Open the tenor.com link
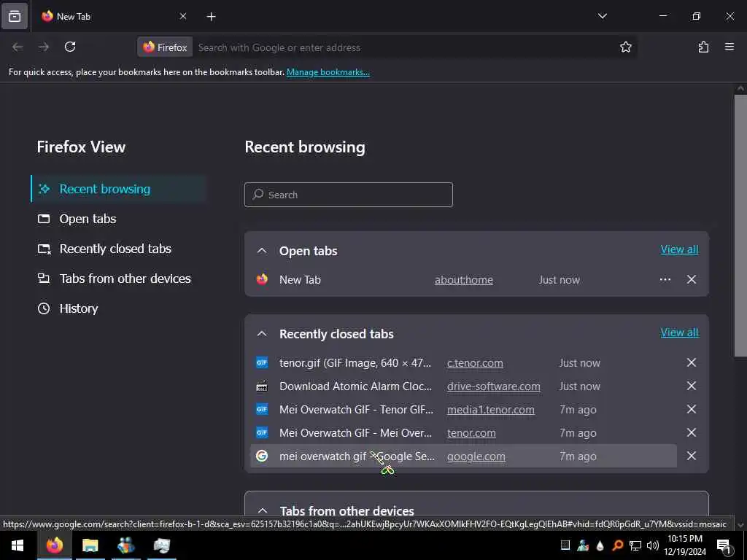The height and width of the screenshot is (560, 747). (x=471, y=433)
